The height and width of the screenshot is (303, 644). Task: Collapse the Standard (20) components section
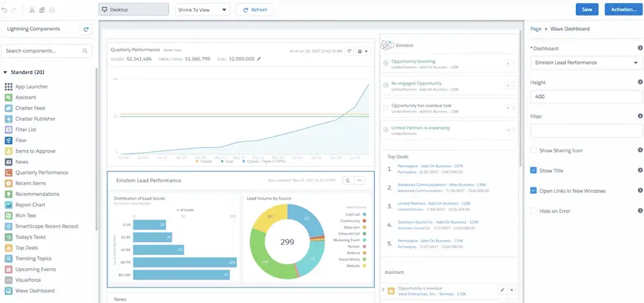(6, 72)
